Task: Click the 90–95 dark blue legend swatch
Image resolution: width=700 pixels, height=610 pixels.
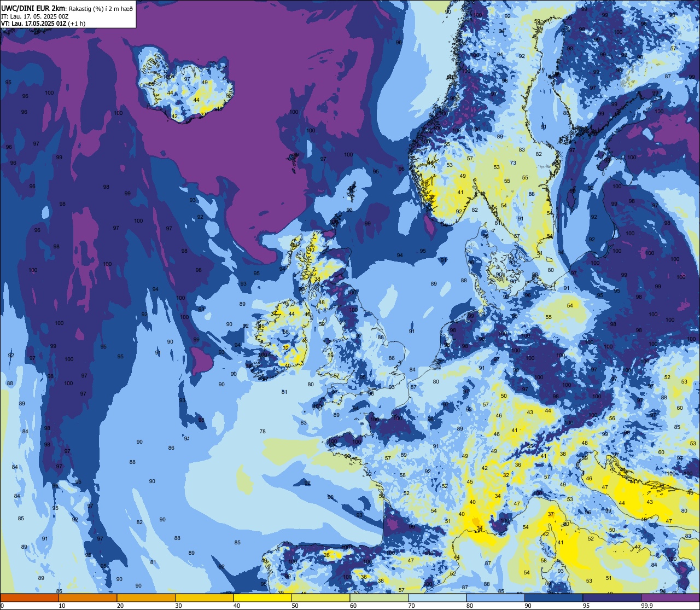Action: (553, 597)
